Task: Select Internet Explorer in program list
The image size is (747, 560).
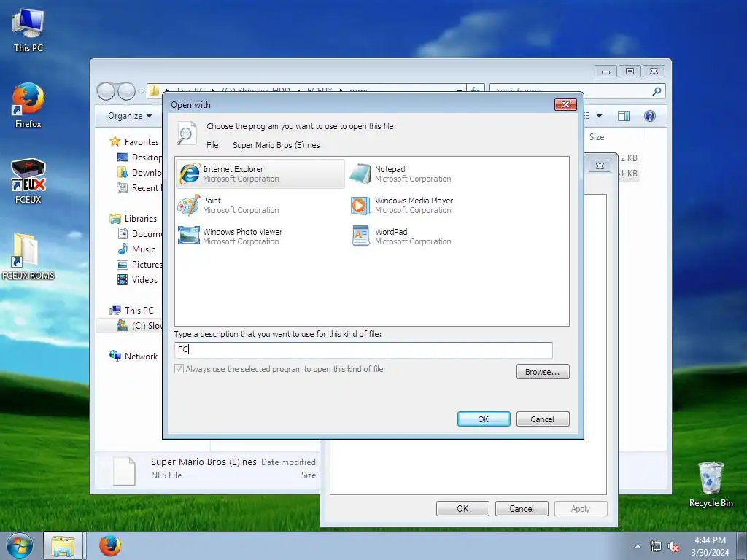Action: 260,174
